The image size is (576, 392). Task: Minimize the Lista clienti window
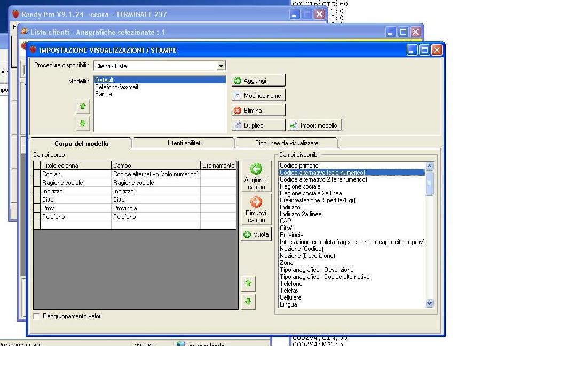(x=391, y=32)
